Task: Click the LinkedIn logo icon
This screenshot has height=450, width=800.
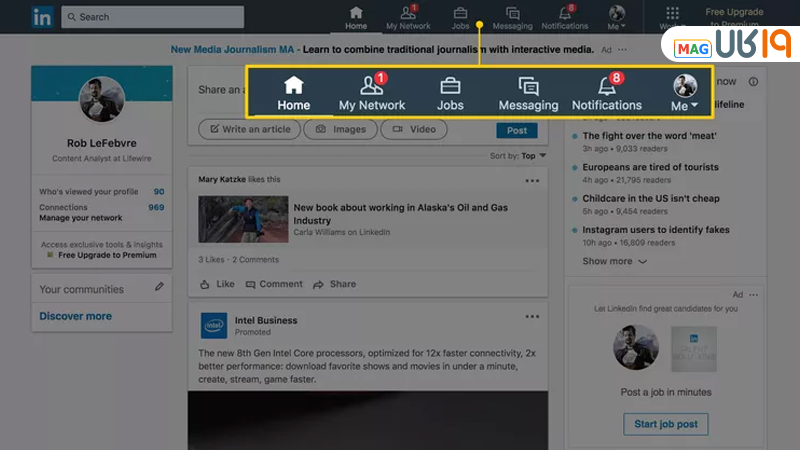Action: (x=42, y=16)
